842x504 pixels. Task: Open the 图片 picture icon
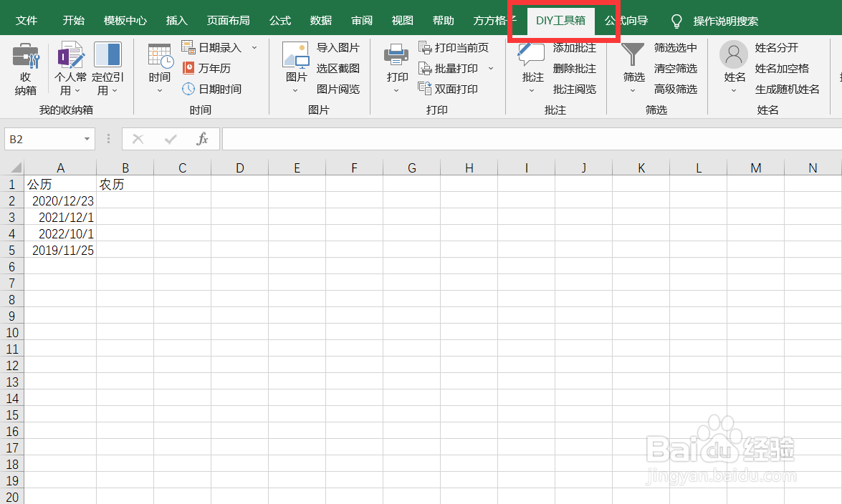pos(295,55)
